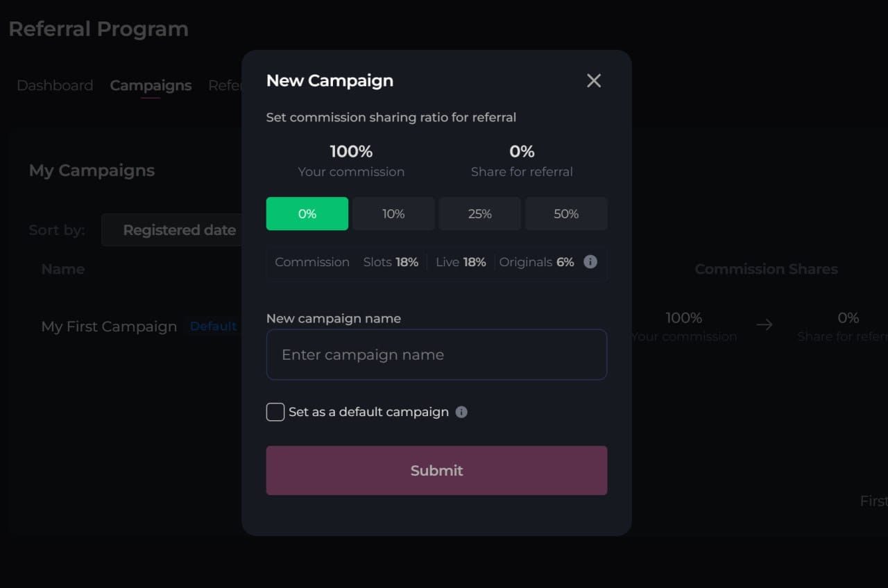Click the Default label on My First Campaign

coord(214,326)
